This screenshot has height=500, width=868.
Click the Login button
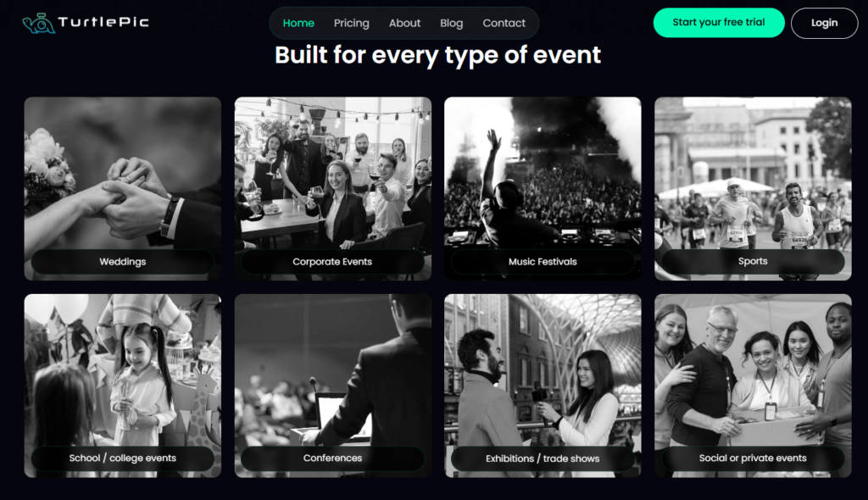coord(824,23)
